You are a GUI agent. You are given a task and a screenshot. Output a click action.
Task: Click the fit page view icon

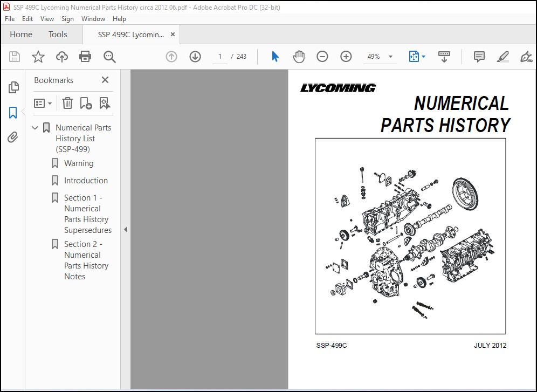coord(414,57)
